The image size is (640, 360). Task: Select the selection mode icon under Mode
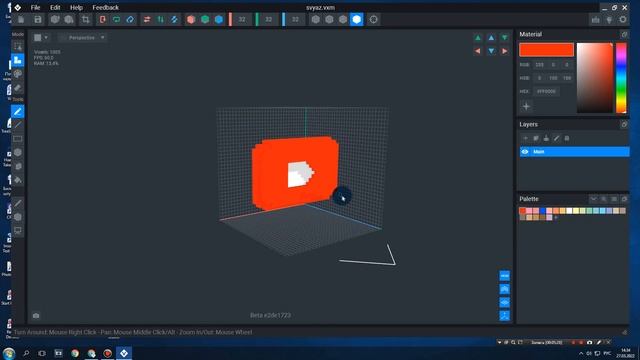coord(18,47)
